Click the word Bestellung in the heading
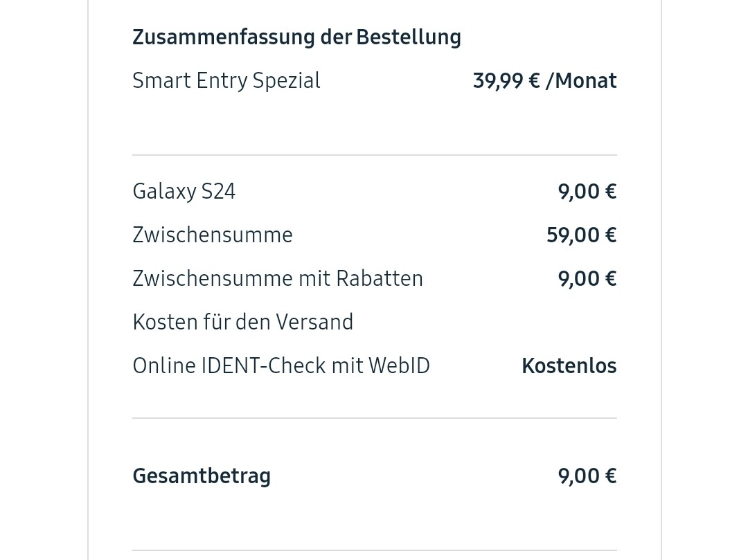Screen dimensions: 748x560 [x=409, y=37]
